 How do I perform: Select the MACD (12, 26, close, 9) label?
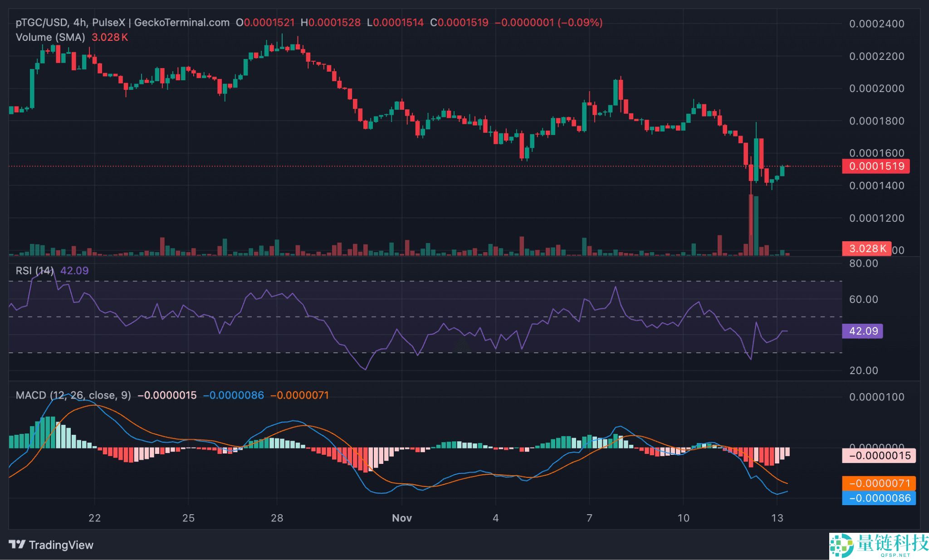tap(73, 395)
